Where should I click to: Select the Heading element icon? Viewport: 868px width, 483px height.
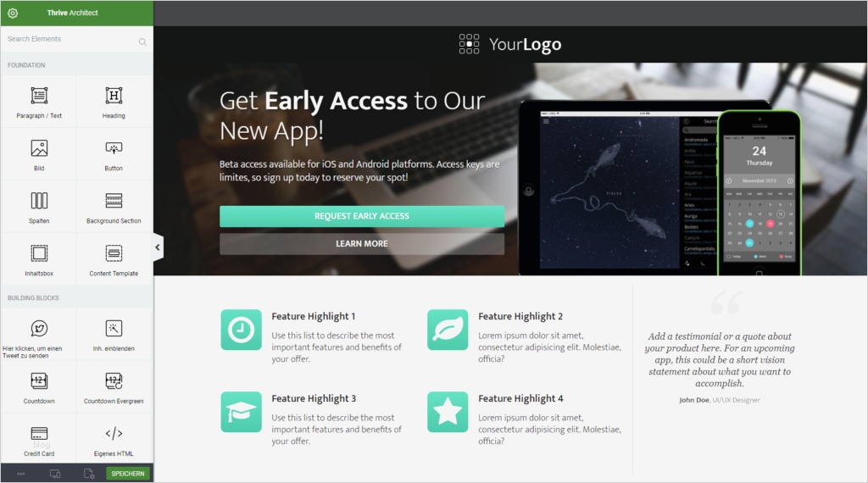coord(114,96)
